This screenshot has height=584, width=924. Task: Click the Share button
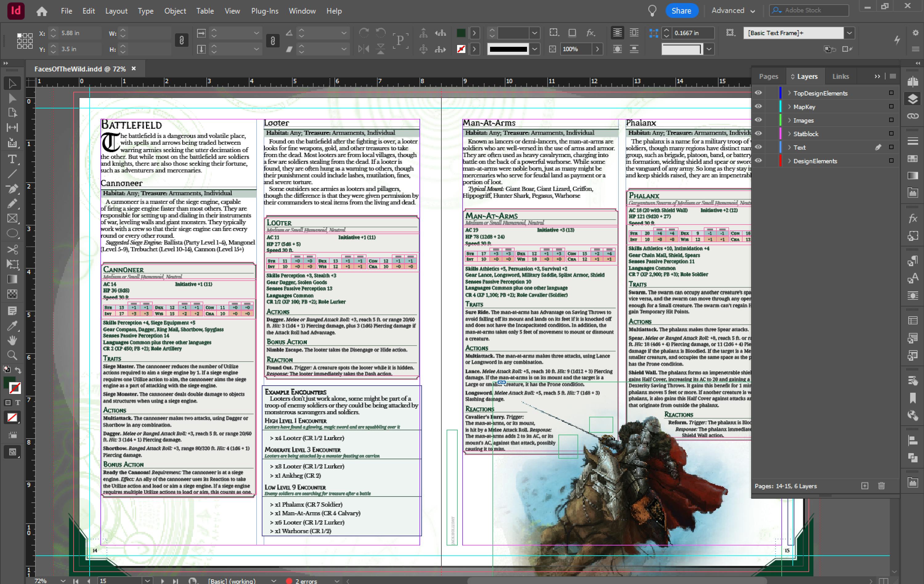[x=682, y=11]
